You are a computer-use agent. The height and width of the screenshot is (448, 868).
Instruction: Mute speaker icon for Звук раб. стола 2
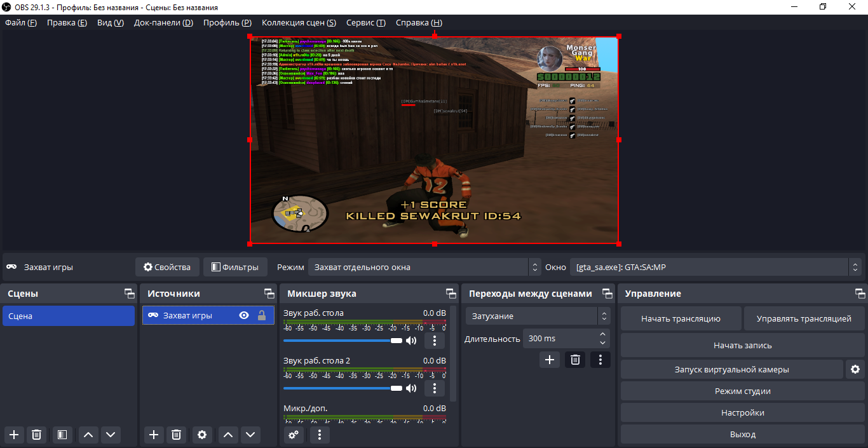411,388
